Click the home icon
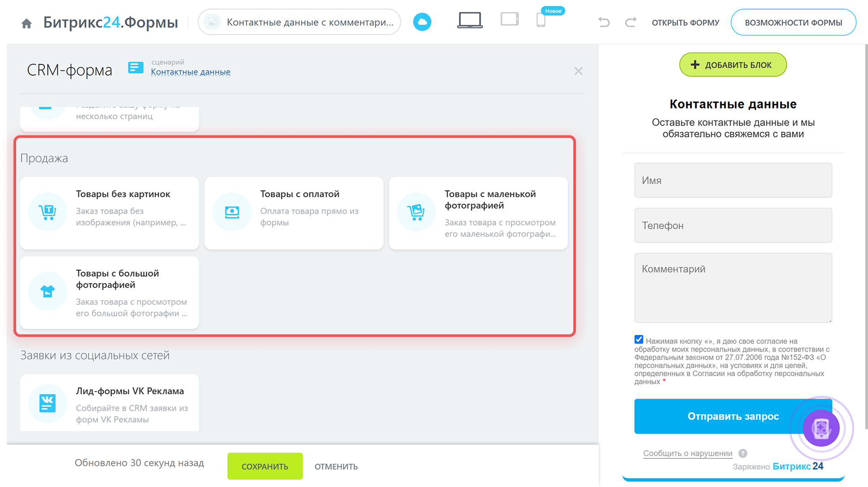Image resolution: width=868 pixels, height=487 pixels. click(x=26, y=23)
